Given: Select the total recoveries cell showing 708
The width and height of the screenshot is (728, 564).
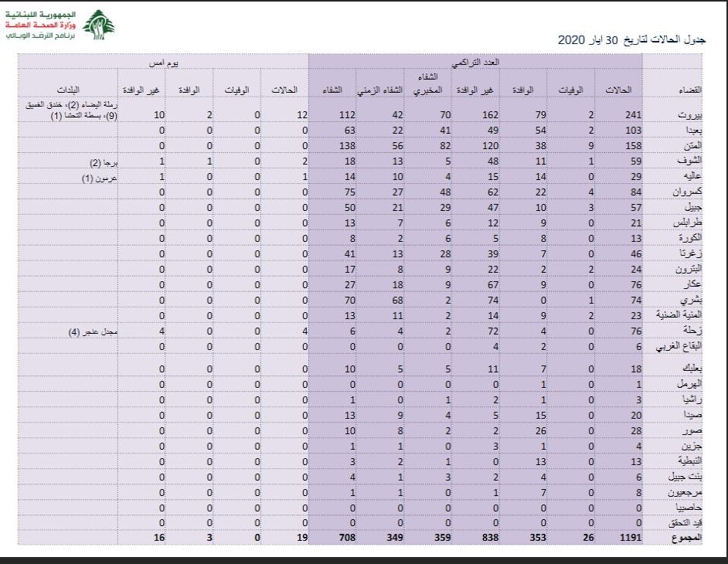Looking at the screenshot, I should [334, 536].
